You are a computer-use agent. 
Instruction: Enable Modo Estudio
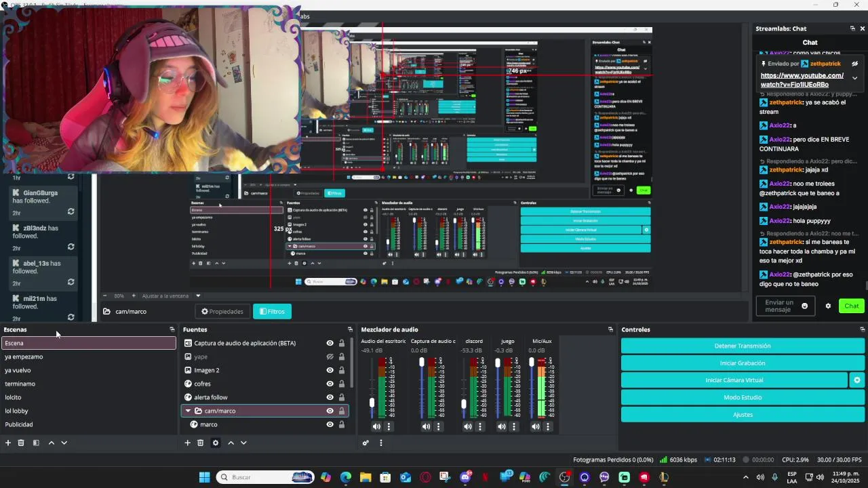tap(743, 397)
